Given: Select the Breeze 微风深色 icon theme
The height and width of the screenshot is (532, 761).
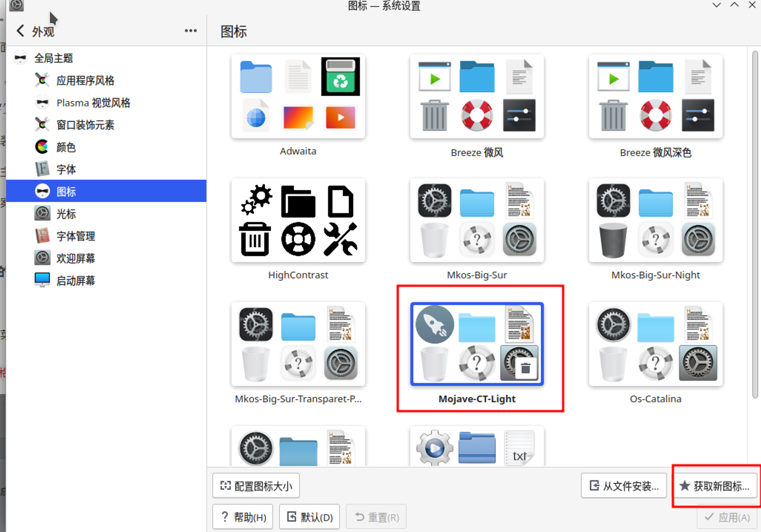Looking at the screenshot, I should point(656,96).
